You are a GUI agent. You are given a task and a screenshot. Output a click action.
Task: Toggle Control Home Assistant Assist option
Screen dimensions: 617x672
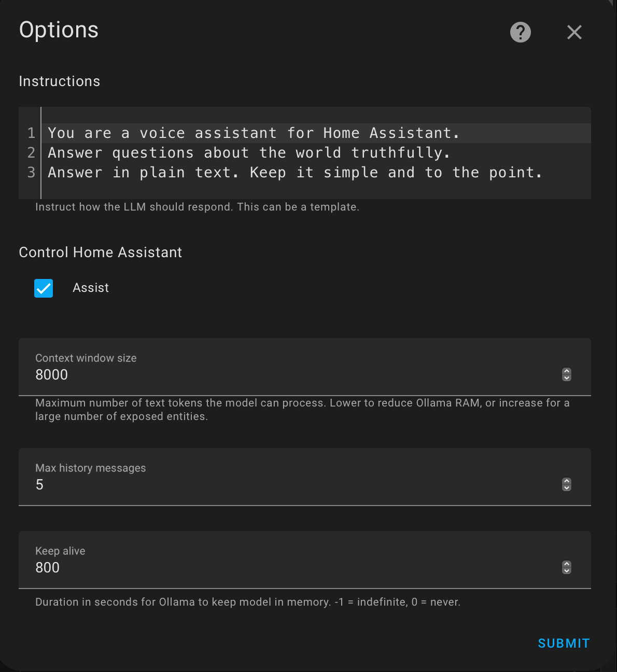[44, 288]
